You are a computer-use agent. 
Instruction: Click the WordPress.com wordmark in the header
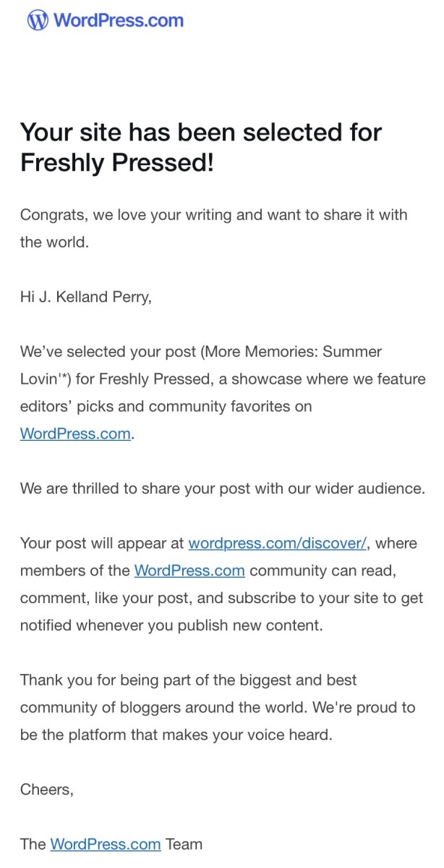pos(119,20)
